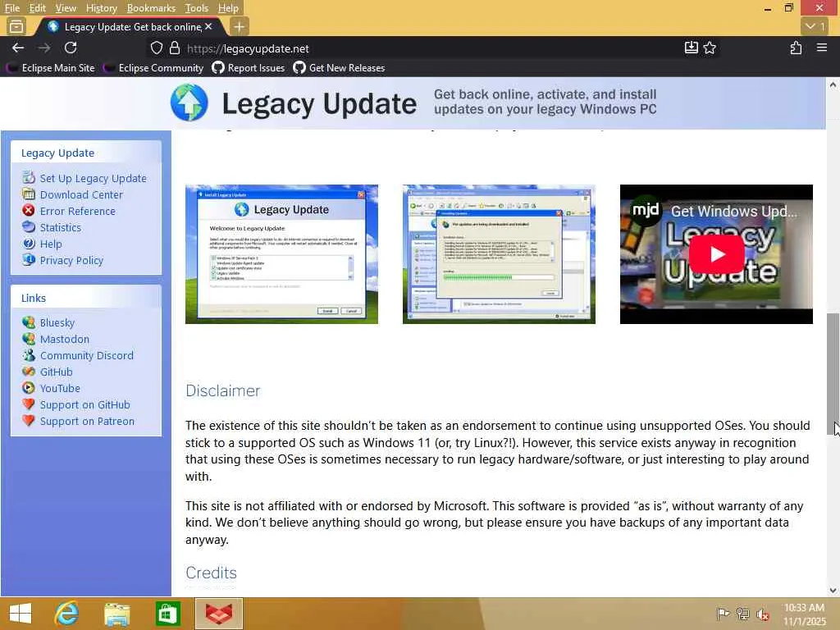Click the Help question mark icon in sidebar
Image resolution: width=840 pixels, height=630 pixels.
tap(29, 244)
